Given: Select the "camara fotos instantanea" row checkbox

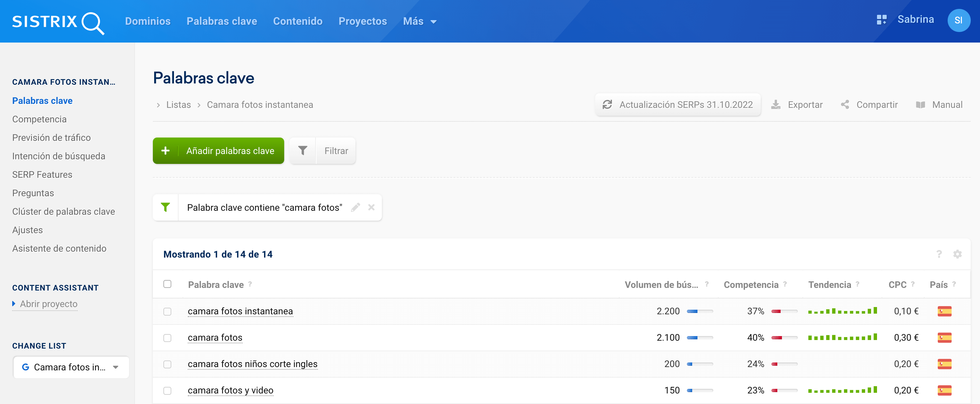Looking at the screenshot, I should tap(167, 312).
